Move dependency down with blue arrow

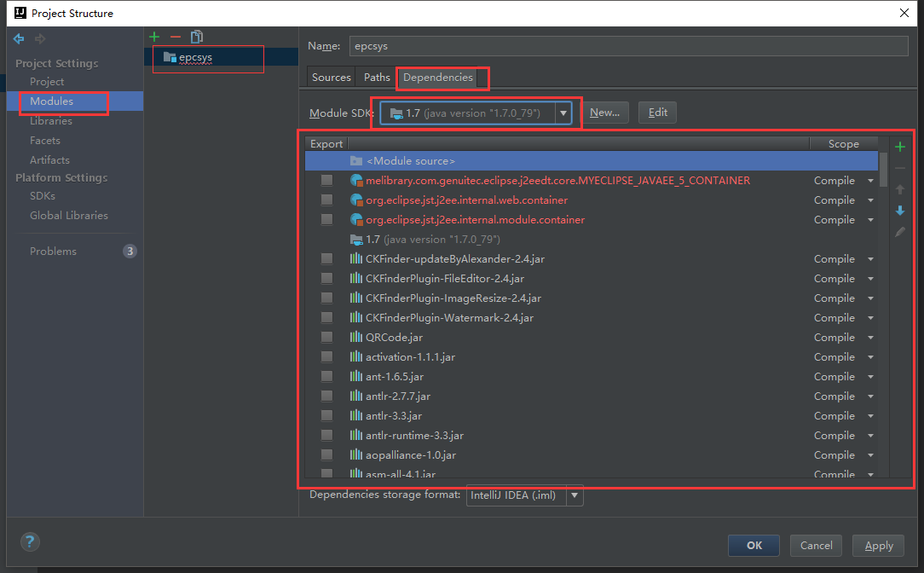[900, 211]
